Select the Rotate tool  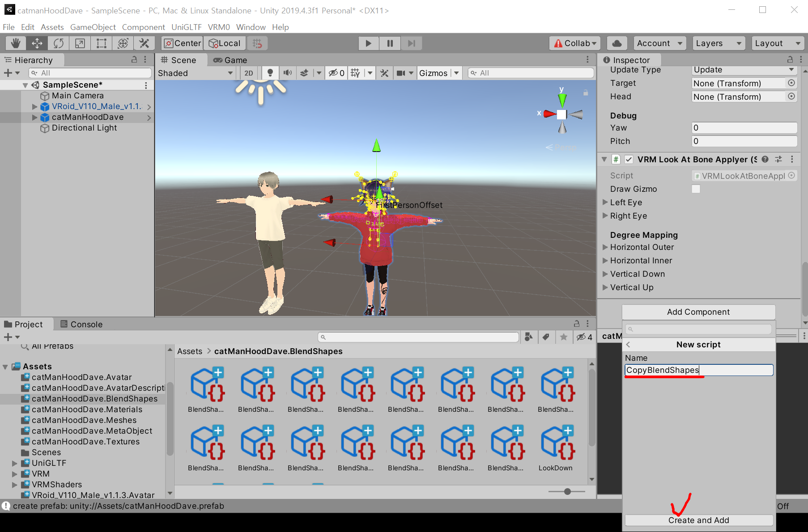pyautogui.click(x=59, y=43)
